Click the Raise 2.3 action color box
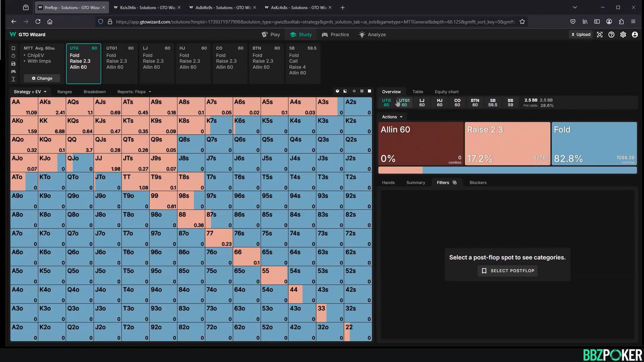 click(507, 143)
